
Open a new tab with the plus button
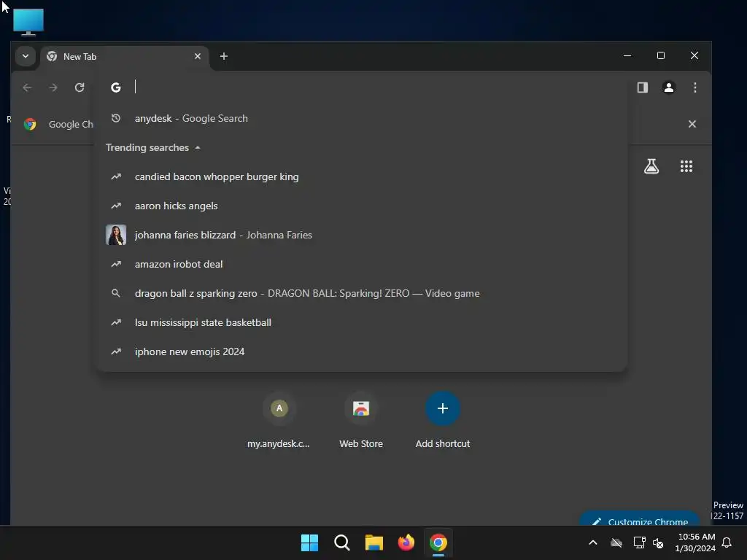click(224, 56)
